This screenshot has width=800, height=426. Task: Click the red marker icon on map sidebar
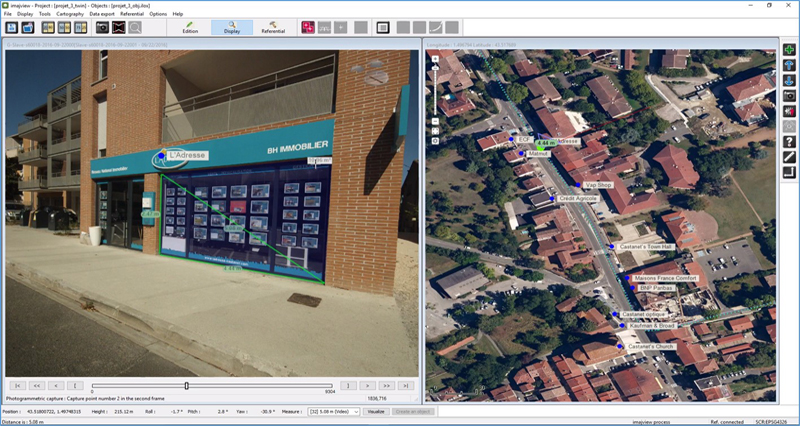(789, 111)
